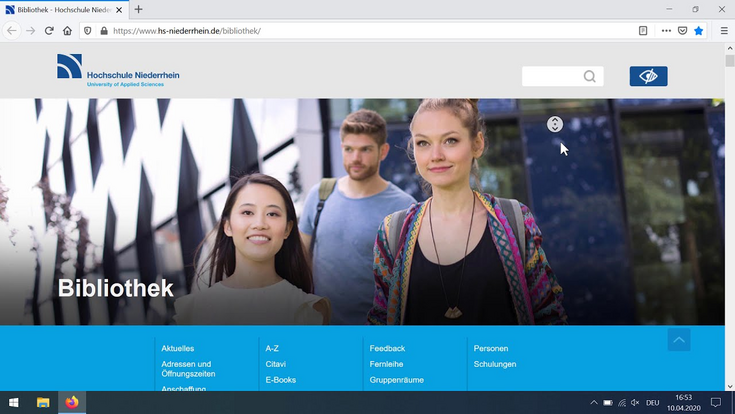Click the scroll-to-top chevron button

(679, 340)
